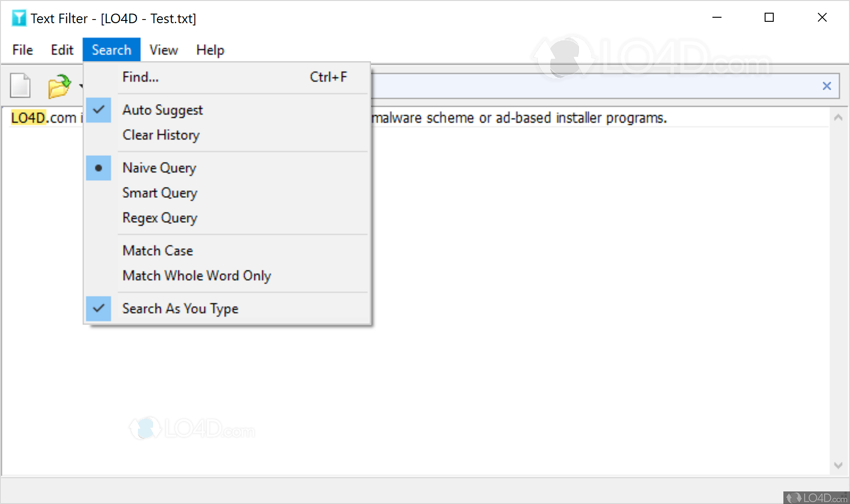
Task: Create a new document using the blank page icon
Action: pyautogui.click(x=20, y=85)
